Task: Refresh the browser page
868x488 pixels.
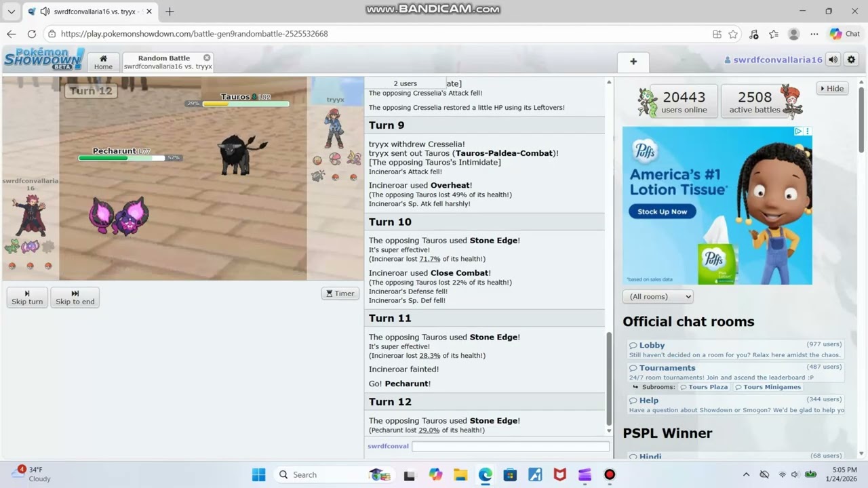Action: pyautogui.click(x=32, y=33)
